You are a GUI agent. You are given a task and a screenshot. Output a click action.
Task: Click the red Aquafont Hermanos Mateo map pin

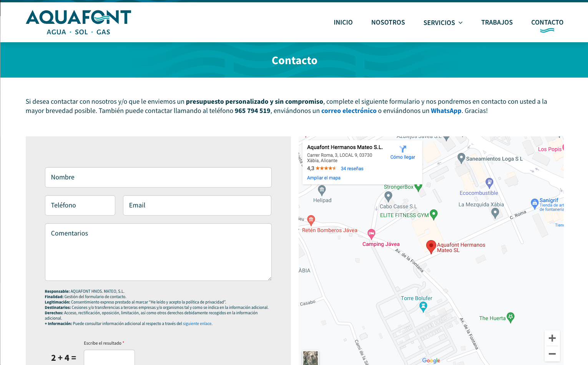[431, 246]
